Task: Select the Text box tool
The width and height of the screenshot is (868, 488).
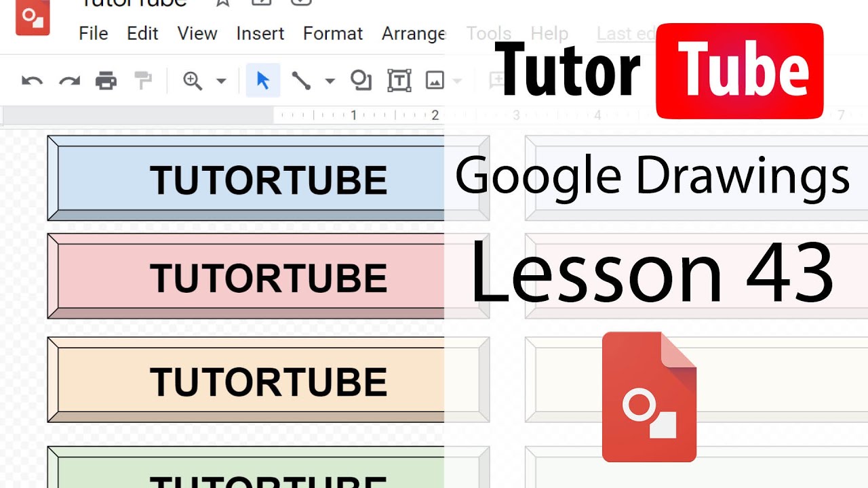Action: [x=399, y=81]
